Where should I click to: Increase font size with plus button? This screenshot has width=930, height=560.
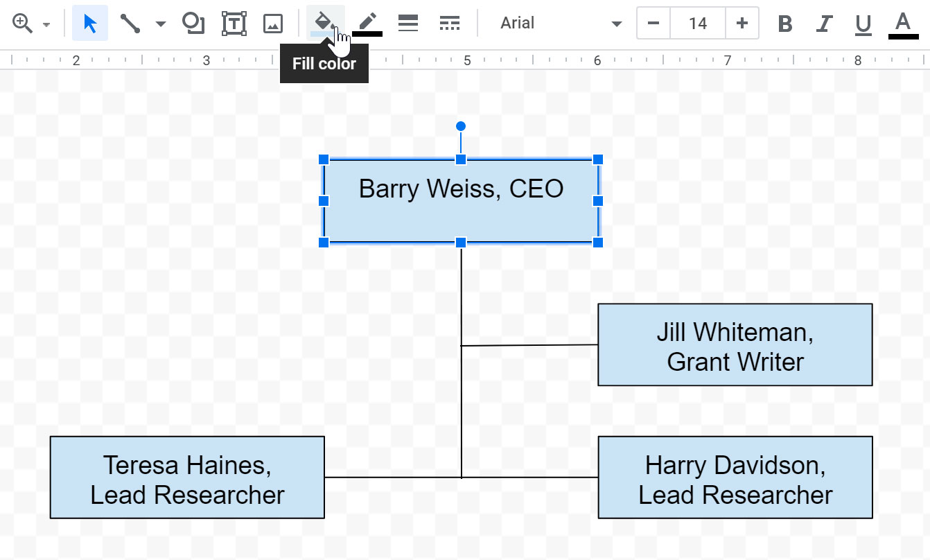742,24
